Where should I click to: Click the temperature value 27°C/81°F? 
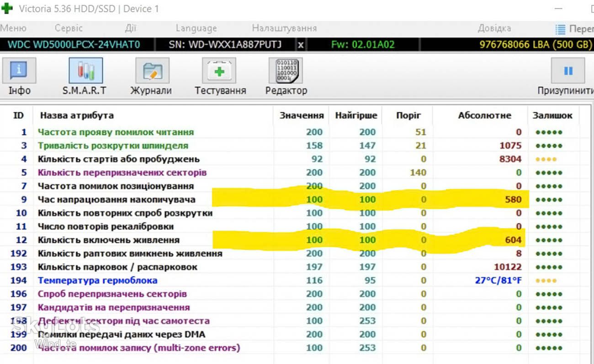[498, 280]
